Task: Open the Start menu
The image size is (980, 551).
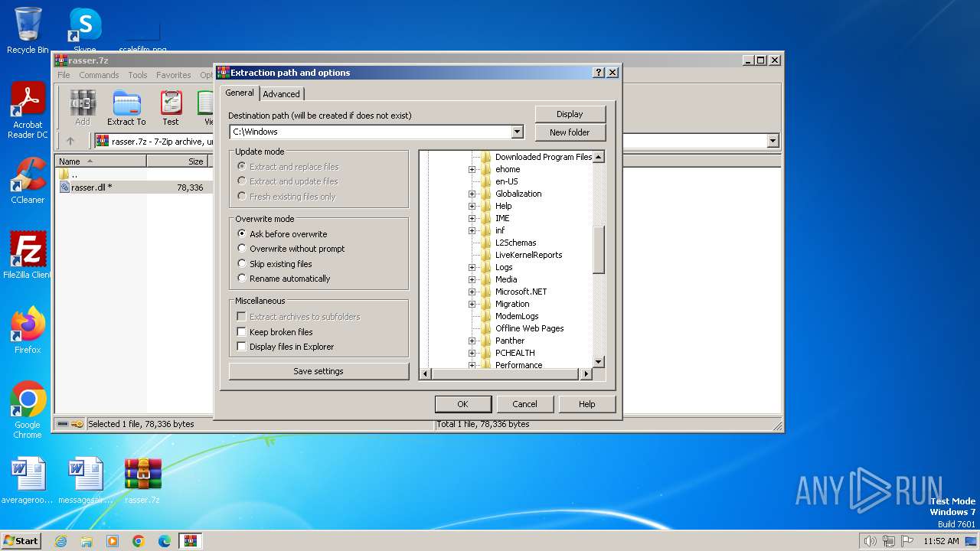Action: (21, 541)
